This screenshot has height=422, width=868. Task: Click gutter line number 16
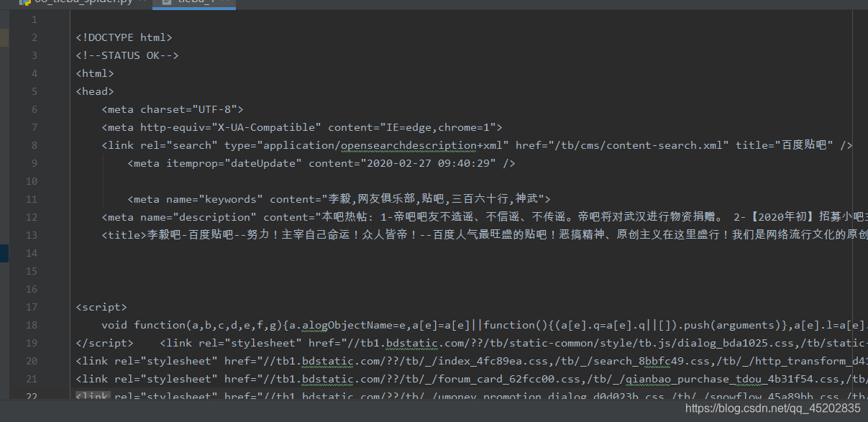coord(31,289)
